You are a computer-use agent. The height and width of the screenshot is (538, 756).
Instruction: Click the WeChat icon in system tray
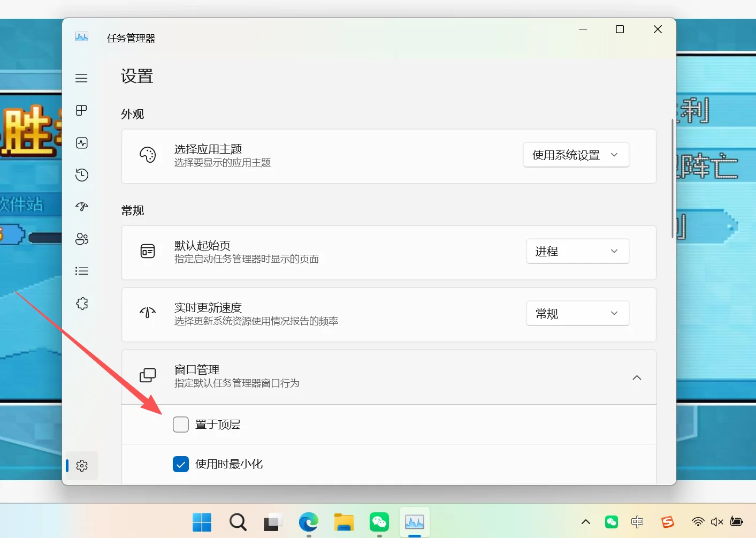tap(612, 522)
